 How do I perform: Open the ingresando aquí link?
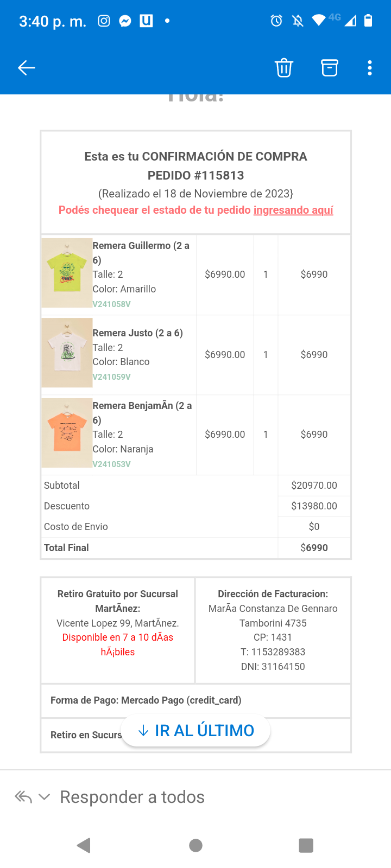tap(293, 210)
